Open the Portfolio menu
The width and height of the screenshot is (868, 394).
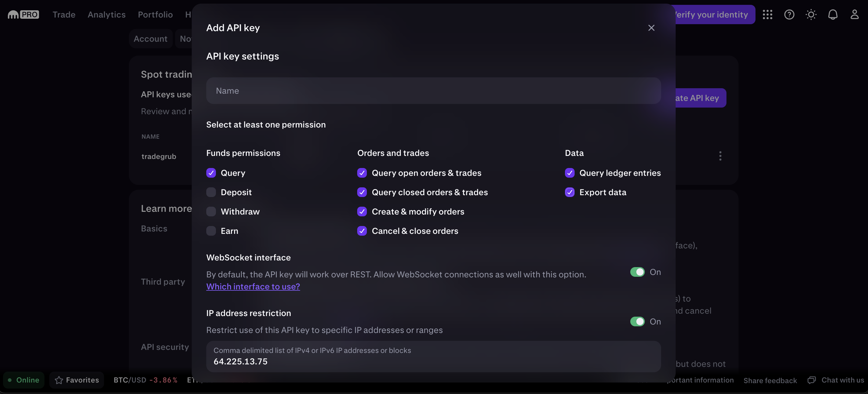tap(155, 15)
